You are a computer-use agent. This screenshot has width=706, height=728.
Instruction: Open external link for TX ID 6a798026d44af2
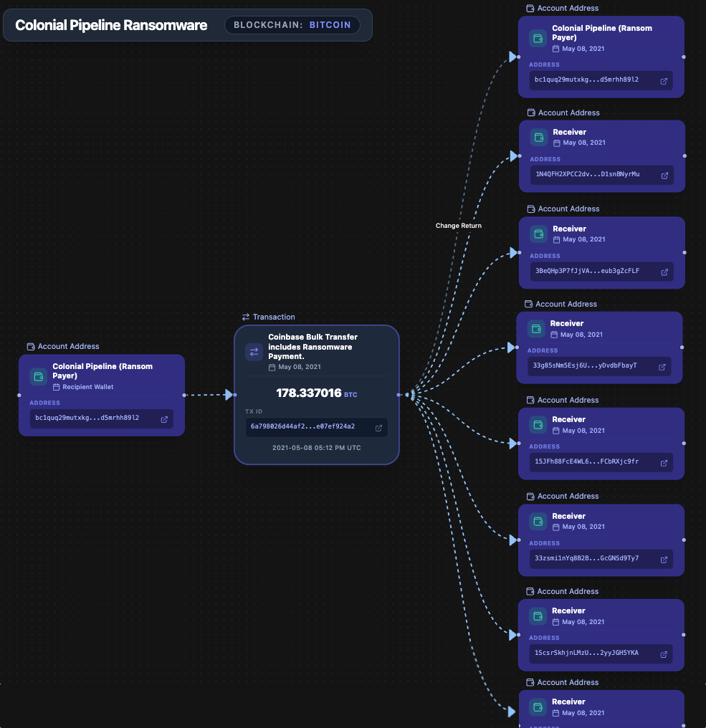point(378,428)
